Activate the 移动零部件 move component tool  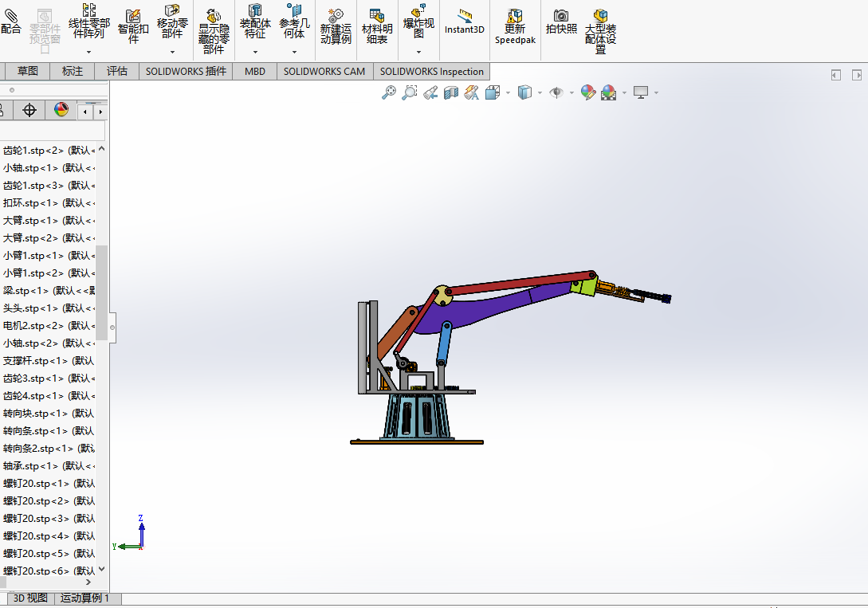pos(172,21)
